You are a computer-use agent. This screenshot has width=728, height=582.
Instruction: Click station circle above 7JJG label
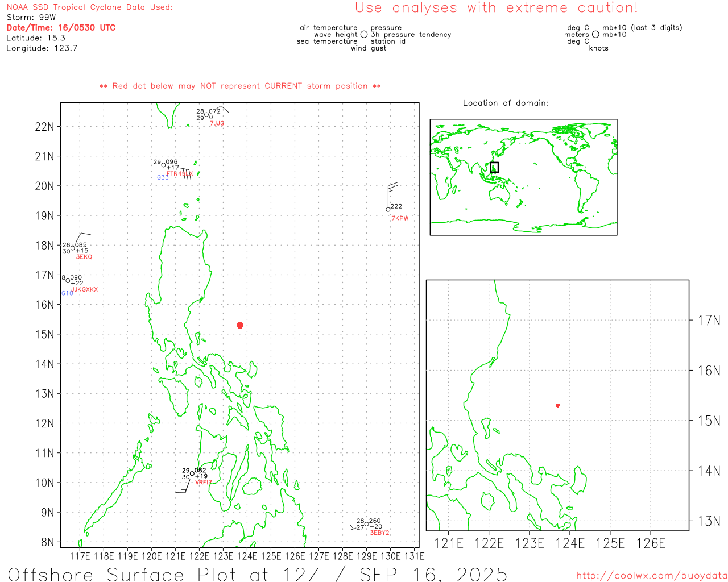point(206,115)
